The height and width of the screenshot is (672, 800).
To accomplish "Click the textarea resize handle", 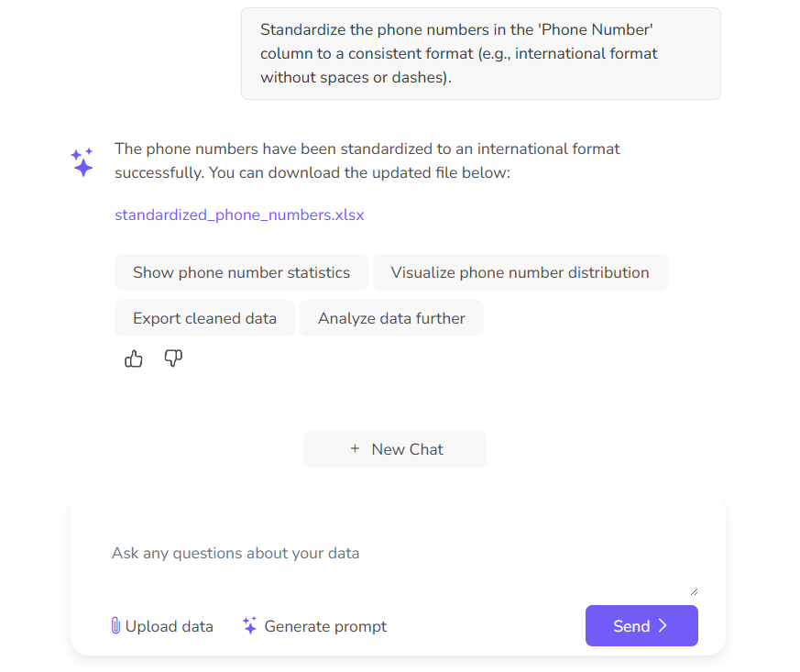I will (x=694, y=589).
